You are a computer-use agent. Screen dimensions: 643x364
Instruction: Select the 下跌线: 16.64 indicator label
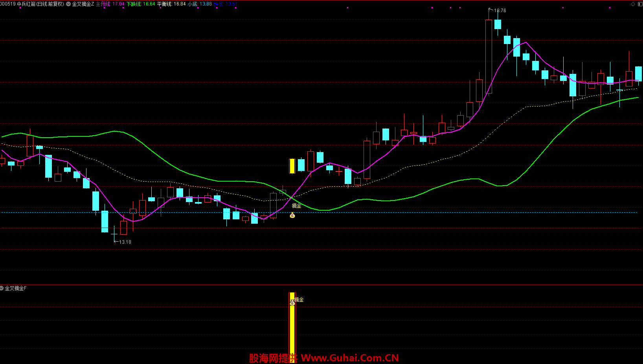[x=141, y=4]
